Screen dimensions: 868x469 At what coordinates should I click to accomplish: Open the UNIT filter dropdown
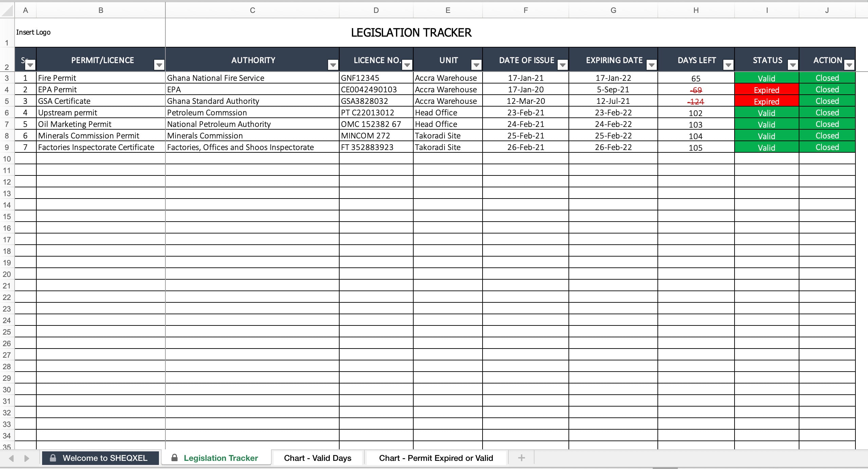pos(476,64)
